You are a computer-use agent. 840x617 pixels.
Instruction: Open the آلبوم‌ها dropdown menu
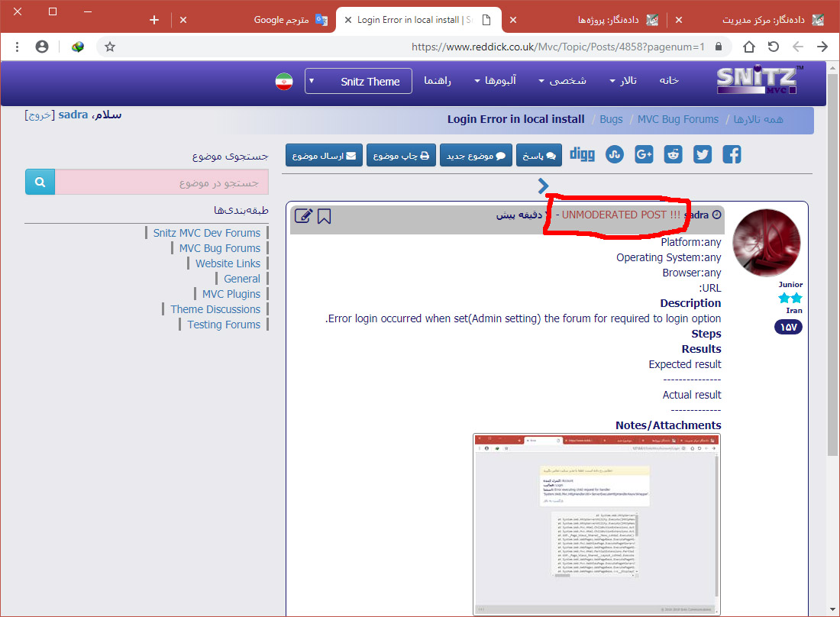coord(495,81)
